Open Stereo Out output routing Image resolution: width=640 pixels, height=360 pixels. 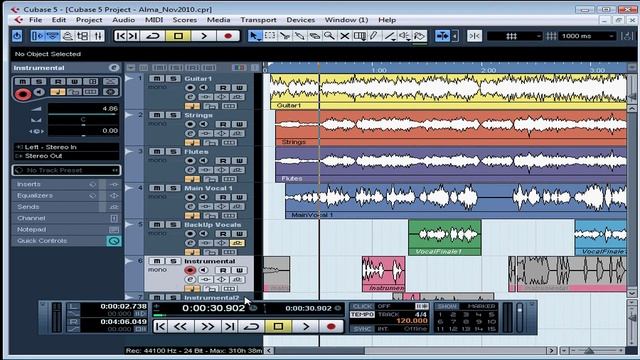tap(67, 156)
